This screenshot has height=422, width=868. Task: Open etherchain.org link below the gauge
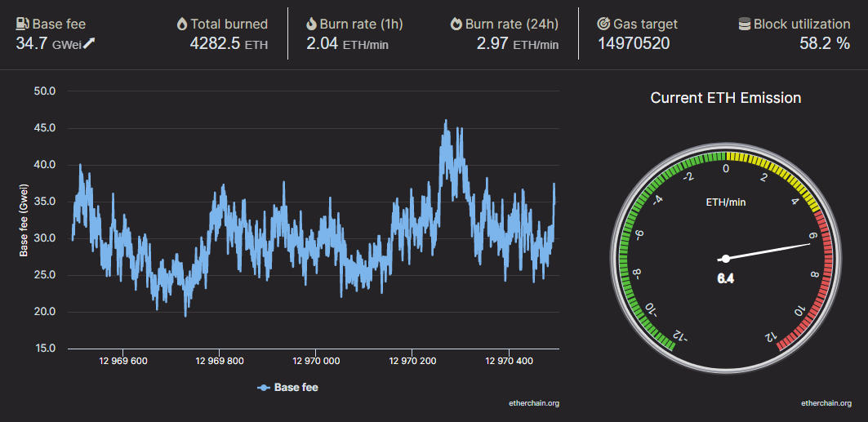pyautogui.click(x=826, y=403)
